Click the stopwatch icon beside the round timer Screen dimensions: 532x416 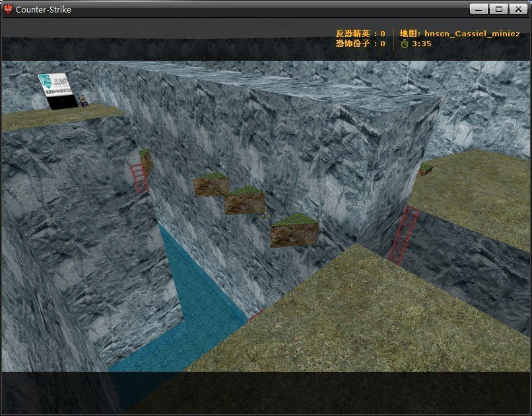click(404, 44)
